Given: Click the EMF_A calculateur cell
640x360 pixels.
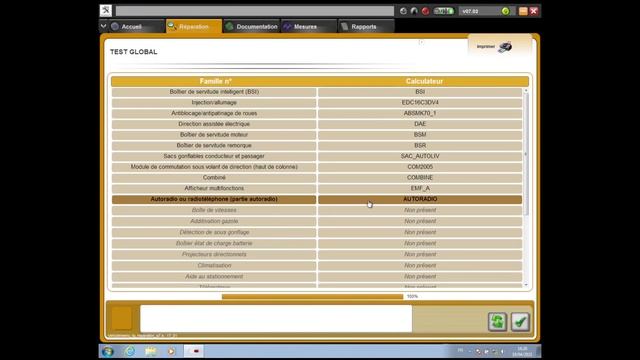Looking at the screenshot, I should pyautogui.click(x=420, y=188).
